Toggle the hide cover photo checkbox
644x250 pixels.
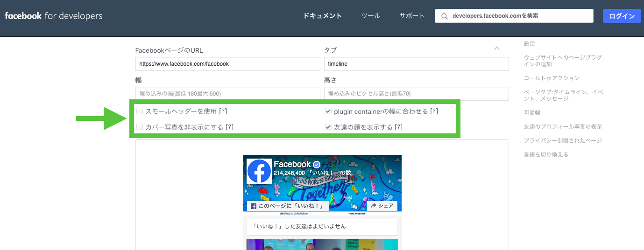pos(140,127)
